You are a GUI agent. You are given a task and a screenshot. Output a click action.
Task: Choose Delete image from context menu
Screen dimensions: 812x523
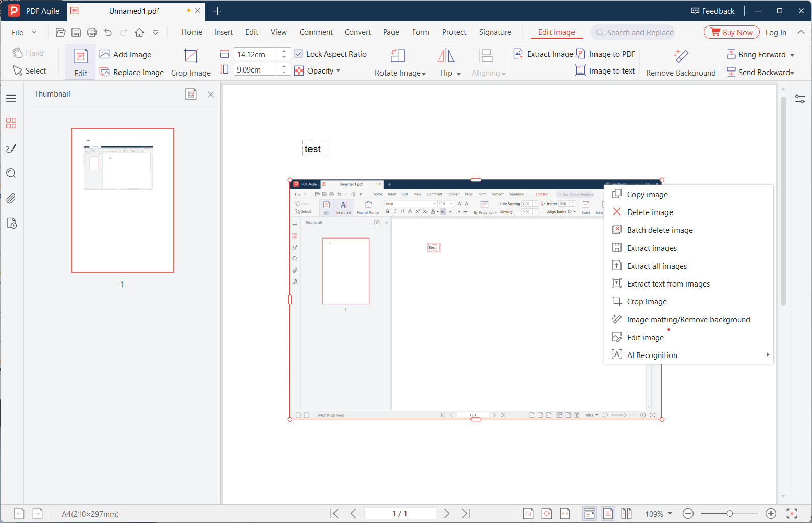point(688,212)
